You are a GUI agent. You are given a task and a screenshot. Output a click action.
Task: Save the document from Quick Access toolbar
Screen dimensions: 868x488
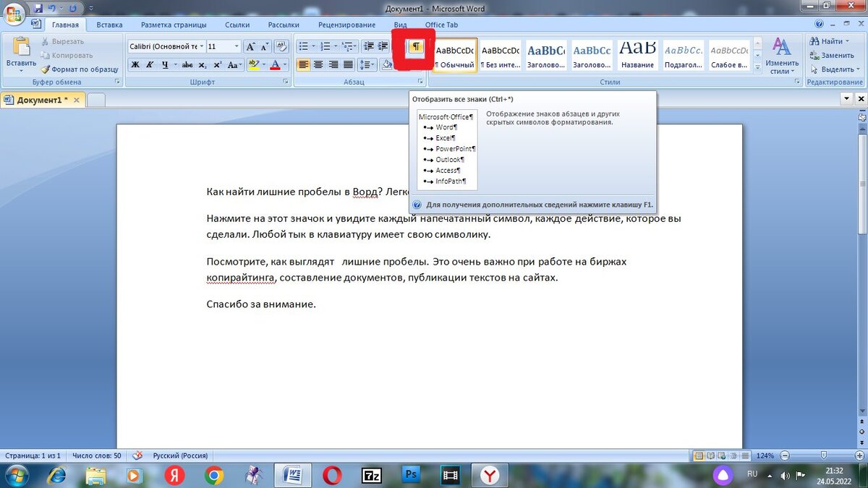coord(37,7)
